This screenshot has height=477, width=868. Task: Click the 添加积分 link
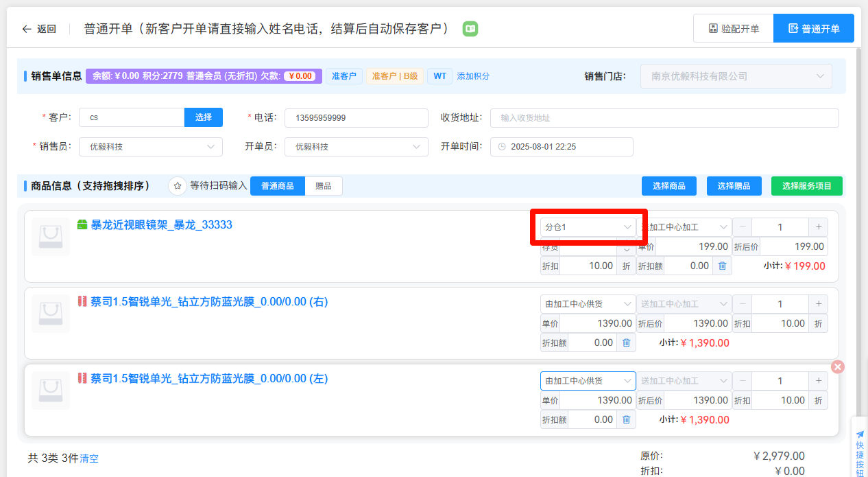(473, 76)
